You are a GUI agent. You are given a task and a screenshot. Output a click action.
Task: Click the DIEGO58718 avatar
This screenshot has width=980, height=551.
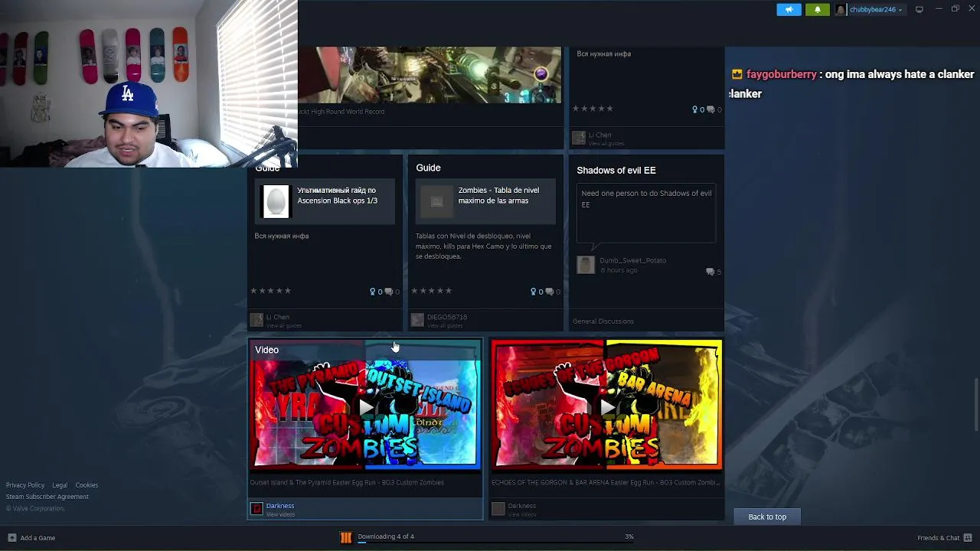click(x=417, y=320)
